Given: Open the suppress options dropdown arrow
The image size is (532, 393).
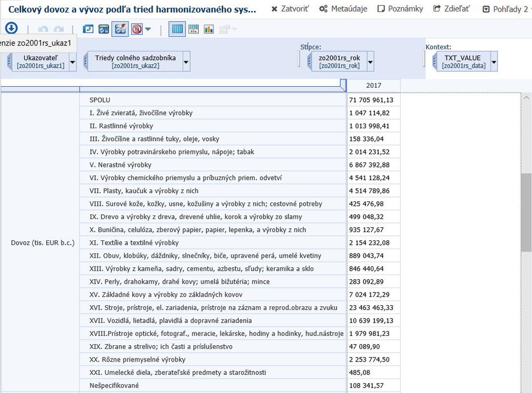Looking at the screenshot, I should [148, 29].
